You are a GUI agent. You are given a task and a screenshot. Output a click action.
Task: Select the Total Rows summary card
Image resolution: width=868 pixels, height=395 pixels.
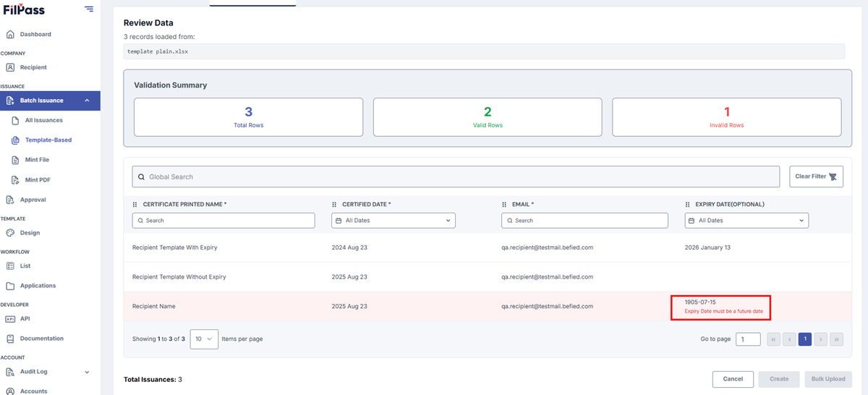click(248, 117)
